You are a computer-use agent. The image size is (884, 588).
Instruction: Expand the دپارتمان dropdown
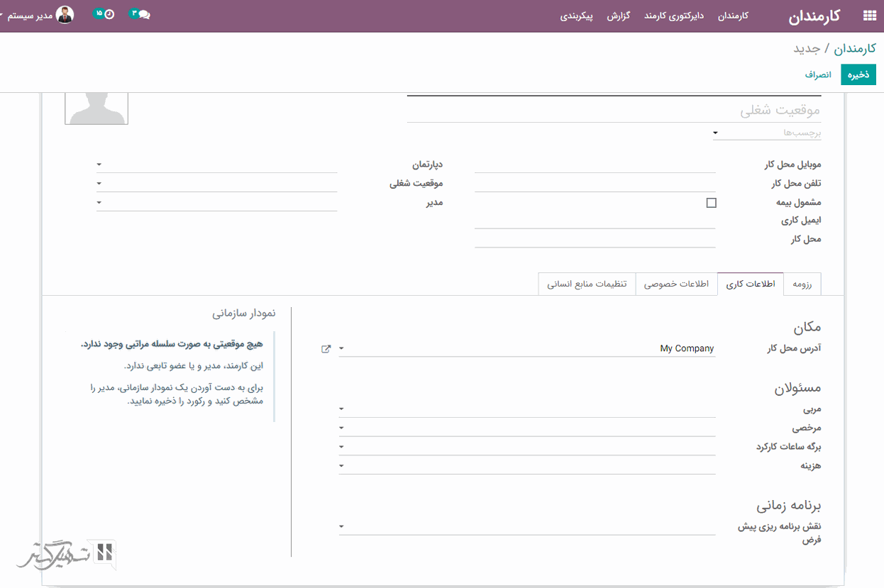[x=99, y=165]
